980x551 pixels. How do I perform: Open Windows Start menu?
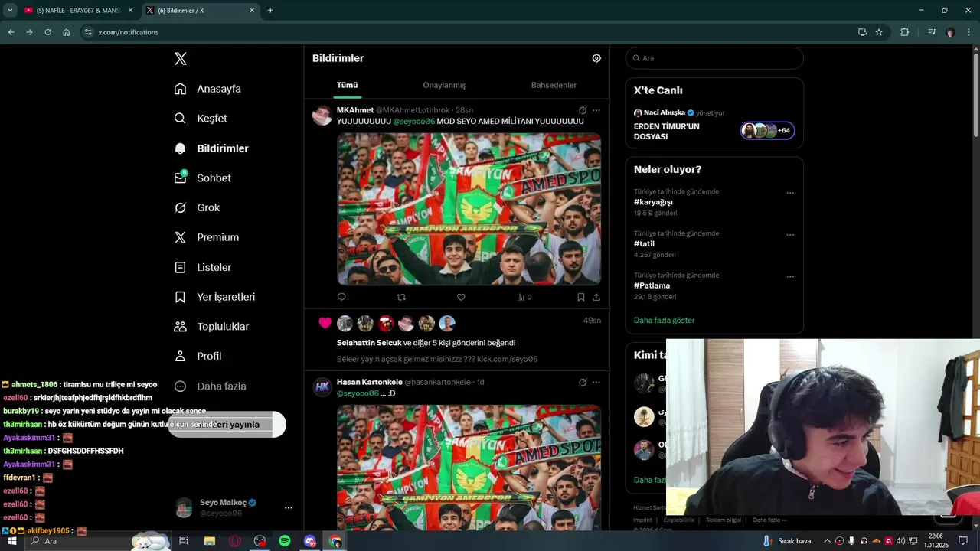[x=11, y=541]
